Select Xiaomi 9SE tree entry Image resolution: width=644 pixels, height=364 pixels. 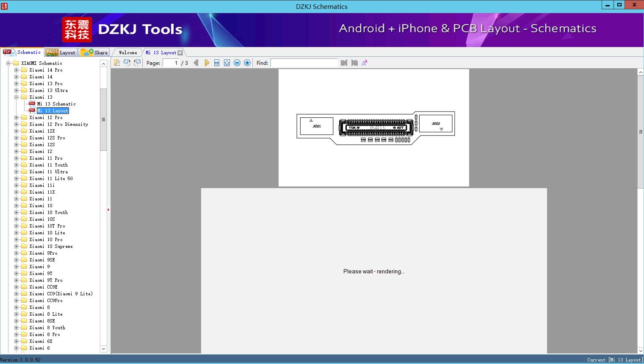[x=42, y=260]
